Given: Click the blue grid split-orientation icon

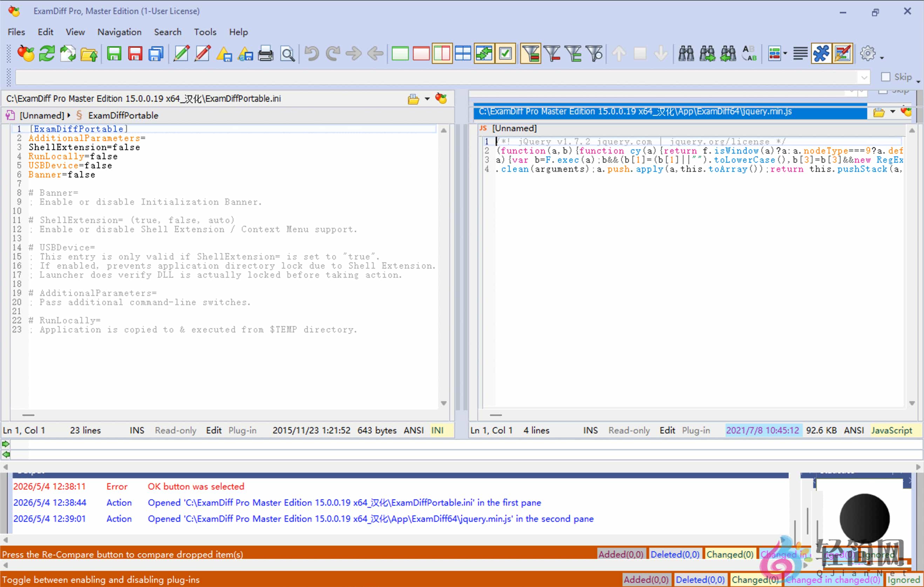Looking at the screenshot, I should (463, 54).
